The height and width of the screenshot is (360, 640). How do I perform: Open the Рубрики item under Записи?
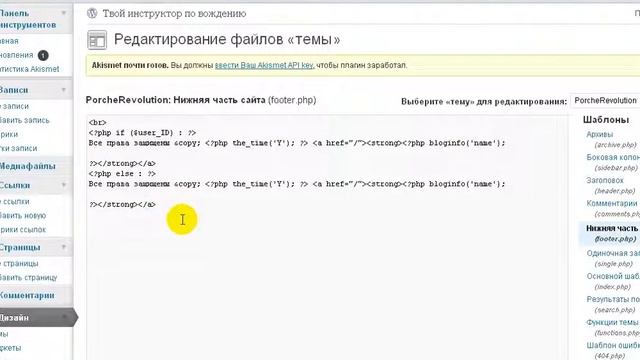pyautogui.click(x=9, y=134)
